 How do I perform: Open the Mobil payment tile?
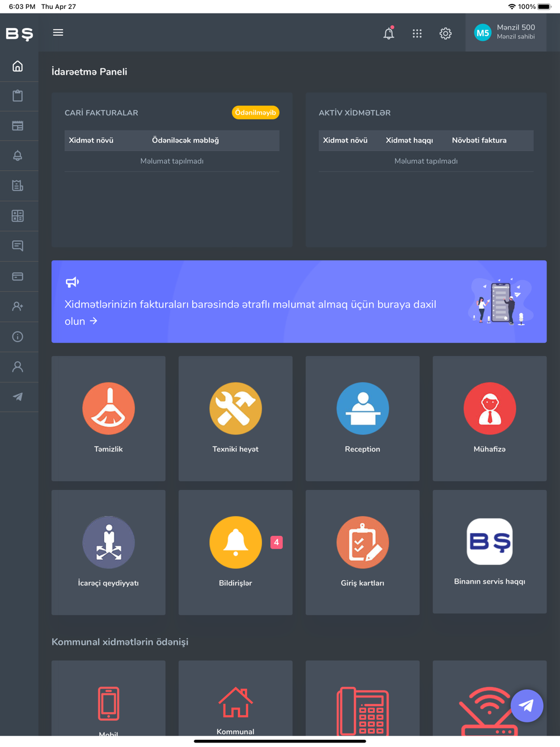coord(109,698)
